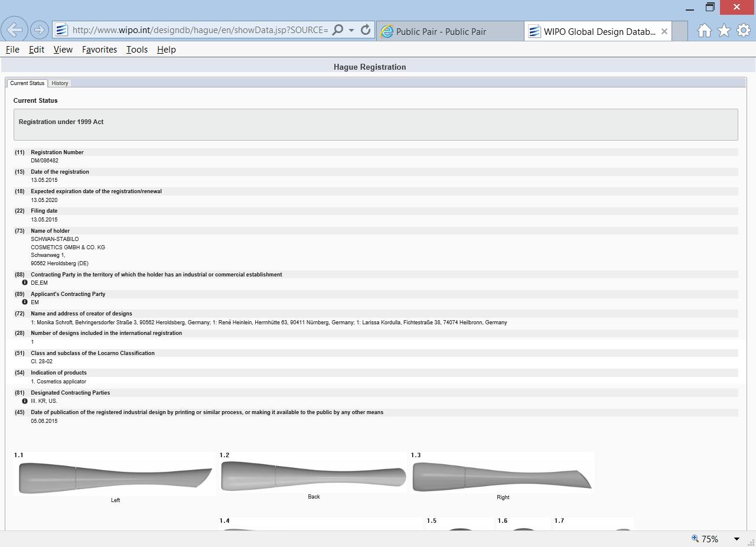Select the Cl. 28-02 Locarno class text

(41, 362)
